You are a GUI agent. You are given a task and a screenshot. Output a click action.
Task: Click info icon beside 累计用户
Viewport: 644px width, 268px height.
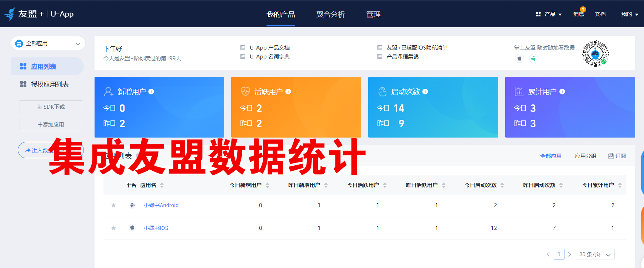click(x=562, y=92)
